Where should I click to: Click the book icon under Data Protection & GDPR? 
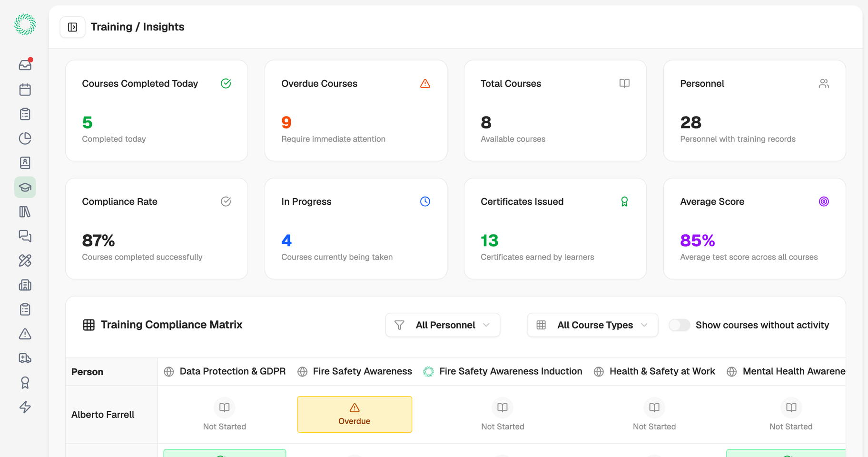(225, 407)
